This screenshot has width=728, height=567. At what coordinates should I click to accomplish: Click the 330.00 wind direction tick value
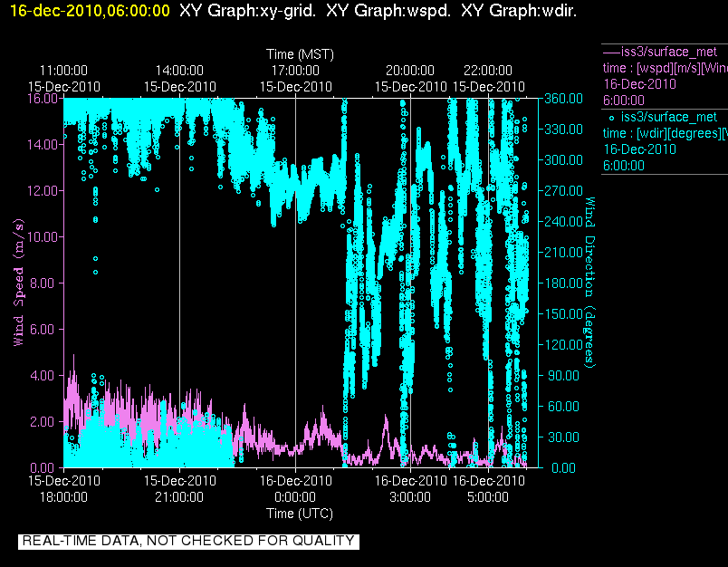coord(563,130)
